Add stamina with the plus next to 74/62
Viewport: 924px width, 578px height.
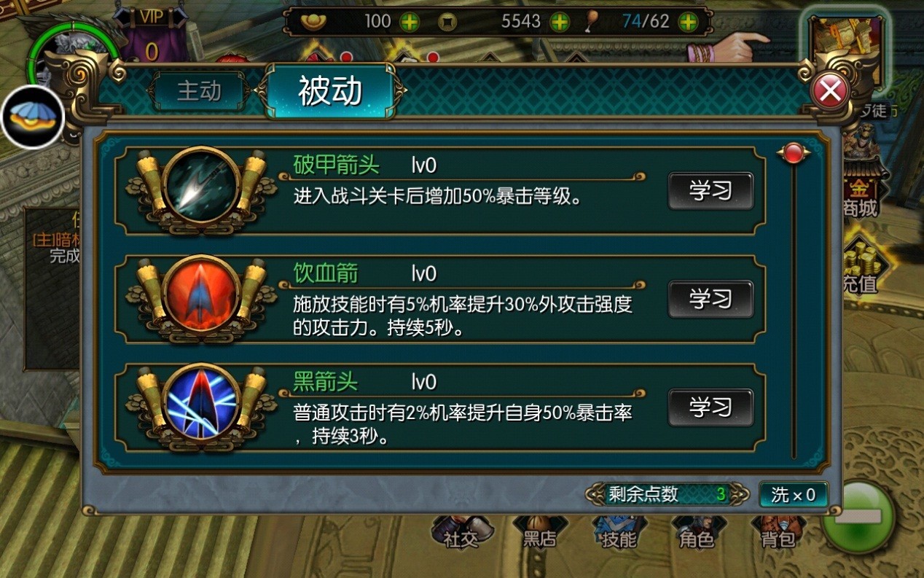(687, 22)
